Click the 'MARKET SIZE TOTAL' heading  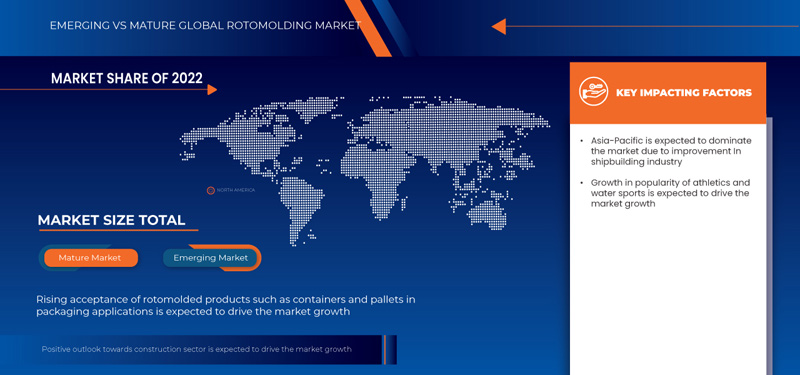pyautogui.click(x=111, y=220)
